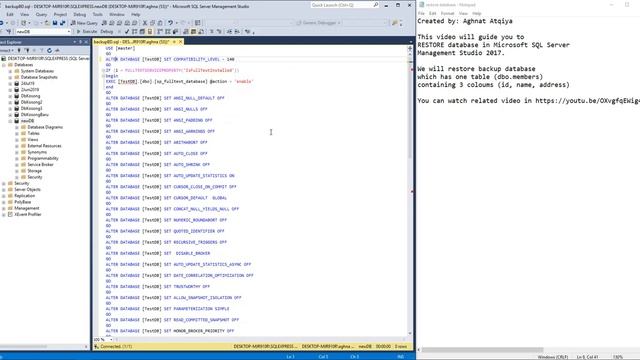The width and height of the screenshot is (640, 360).
Task: Click the Find icon near Generic Debugger
Action: click(394, 23)
